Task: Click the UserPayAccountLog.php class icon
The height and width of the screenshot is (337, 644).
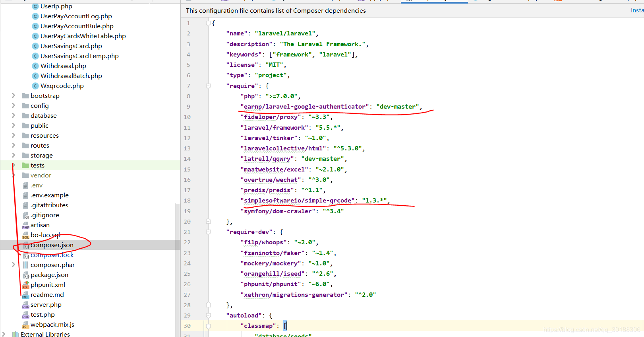Action: (35, 16)
